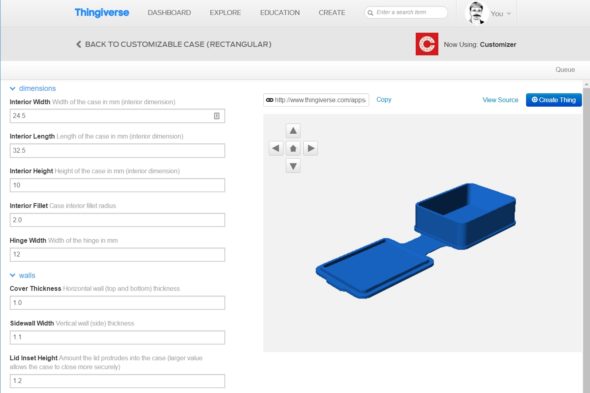Click the Interior Length input field
Image resolution: width=590 pixels, height=393 pixels.
[x=117, y=151]
